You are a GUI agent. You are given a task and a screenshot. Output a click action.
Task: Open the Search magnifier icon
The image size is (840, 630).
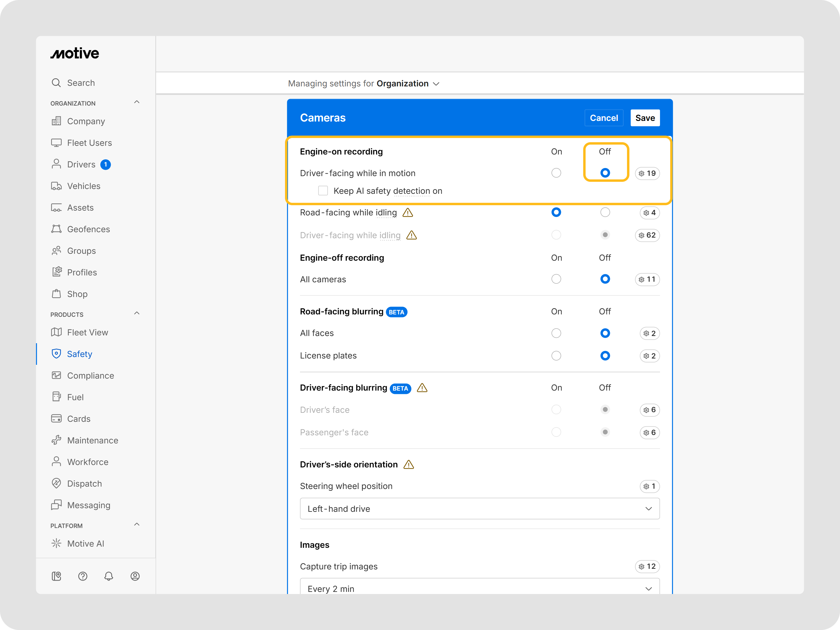(56, 83)
